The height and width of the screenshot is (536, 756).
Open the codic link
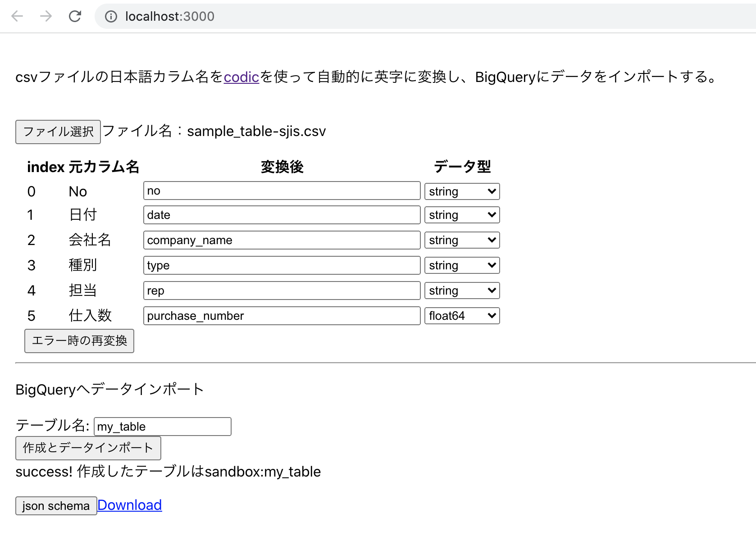(241, 77)
